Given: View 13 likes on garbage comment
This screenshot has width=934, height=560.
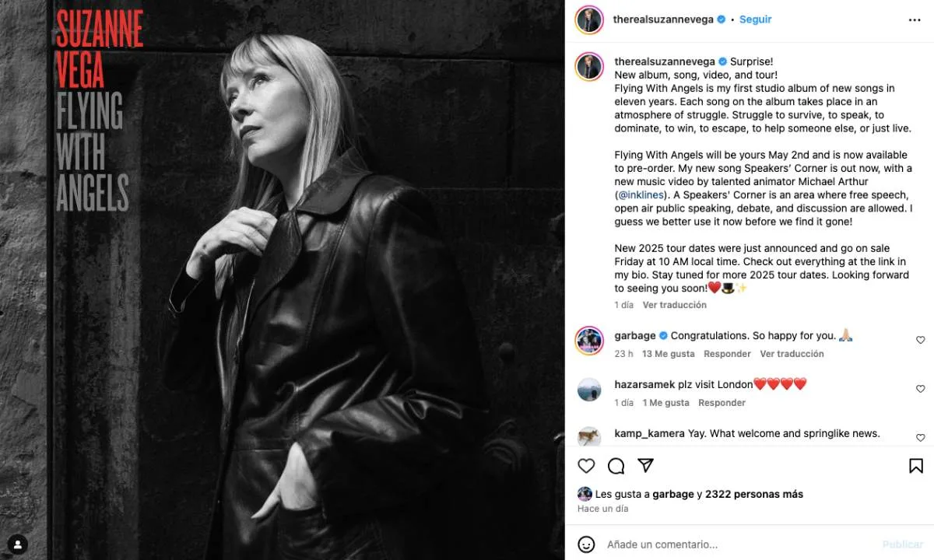Looking at the screenshot, I should click(668, 354).
